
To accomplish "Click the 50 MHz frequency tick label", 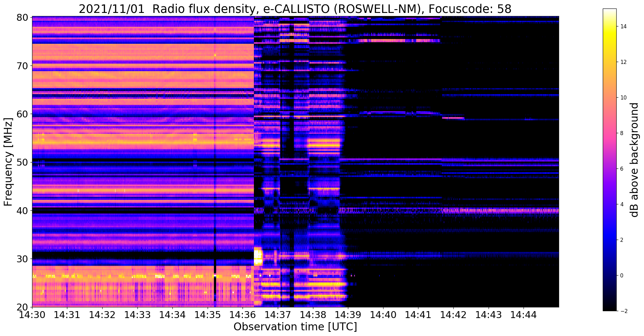I will [x=22, y=162].
